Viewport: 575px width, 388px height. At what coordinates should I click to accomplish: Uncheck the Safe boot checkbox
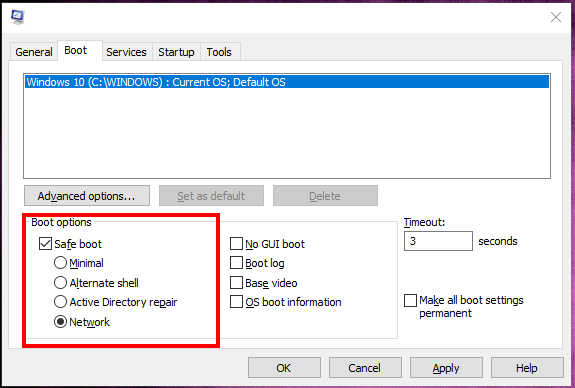click(x=45, y=244)
